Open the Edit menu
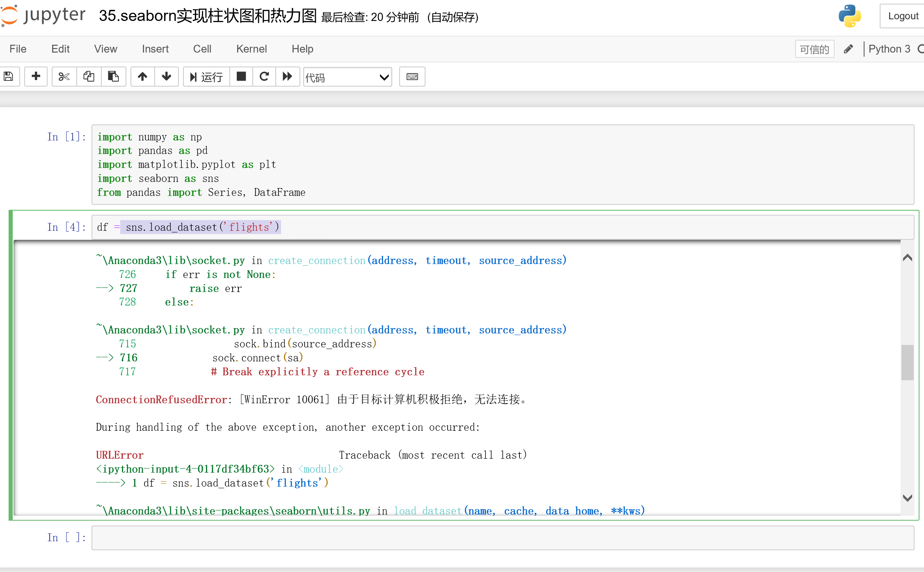The image size is (924, 572). point(60,49)
